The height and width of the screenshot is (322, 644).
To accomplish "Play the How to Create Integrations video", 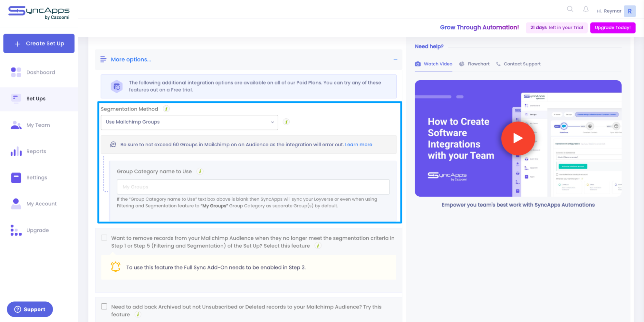I will 518,138.
